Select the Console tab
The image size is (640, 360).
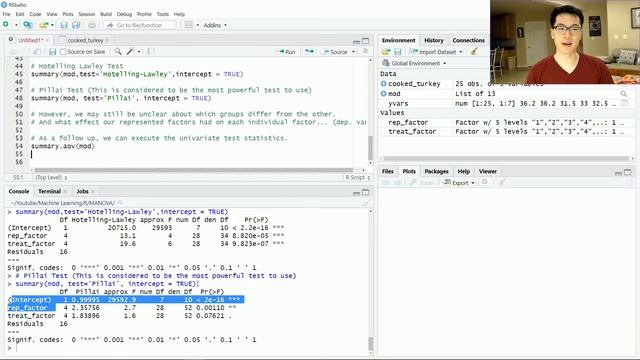click(19, 191)
